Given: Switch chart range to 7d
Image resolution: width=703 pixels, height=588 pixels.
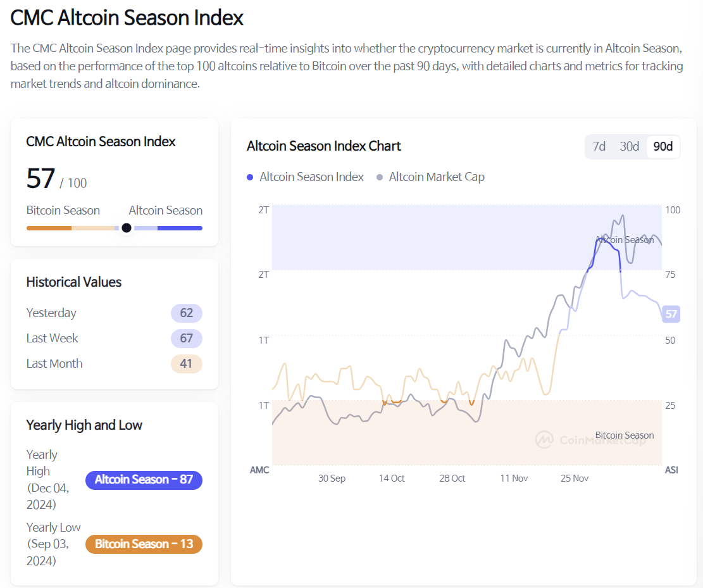Looking at the screenshot, I should 599,146.
